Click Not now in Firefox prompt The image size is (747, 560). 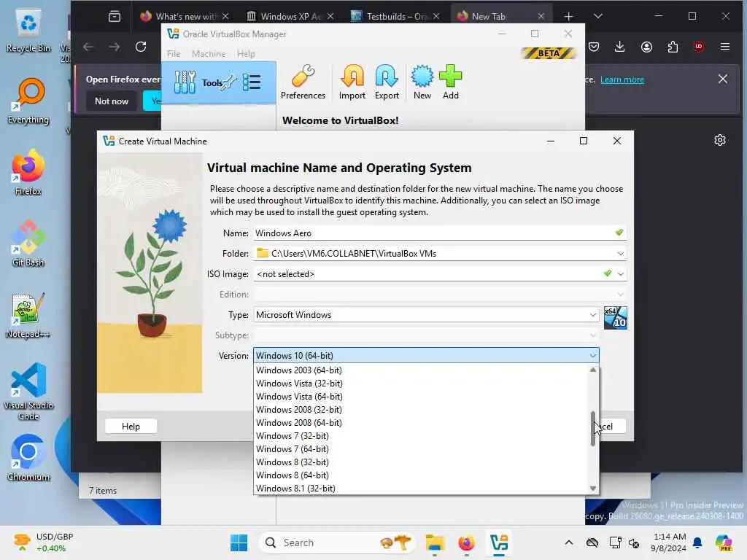[112, 101]
